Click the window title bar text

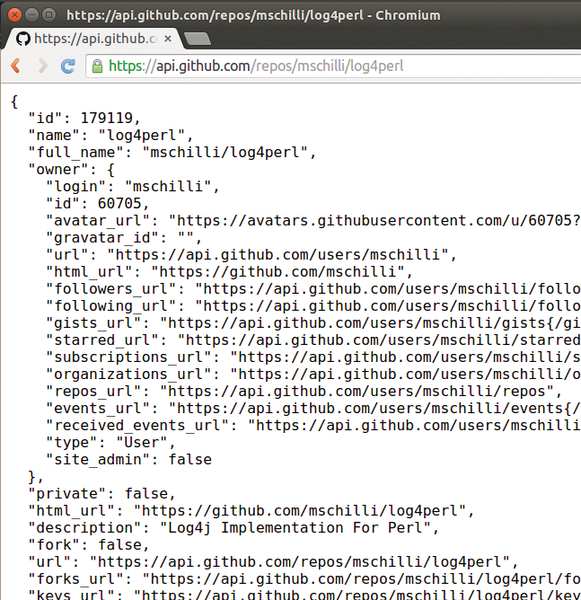click(x=253, y=15)
